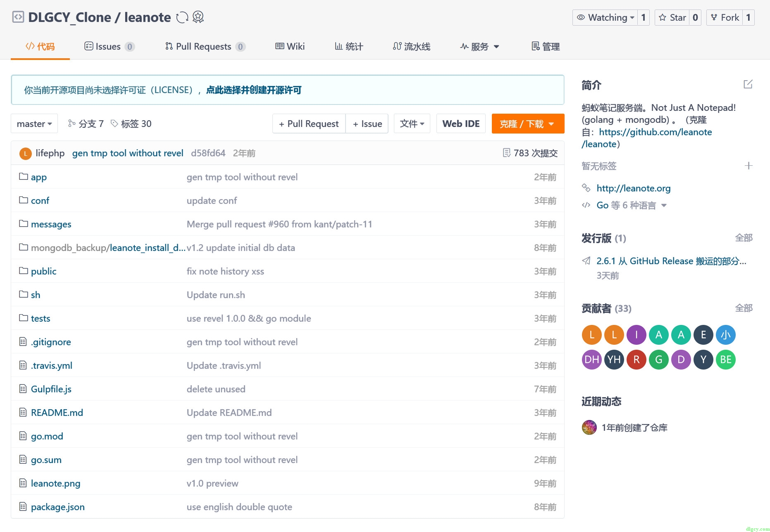The height and width of the screenshot is (532, 770).
Task: Click the Fork count number 1
Action: point(748,17)
